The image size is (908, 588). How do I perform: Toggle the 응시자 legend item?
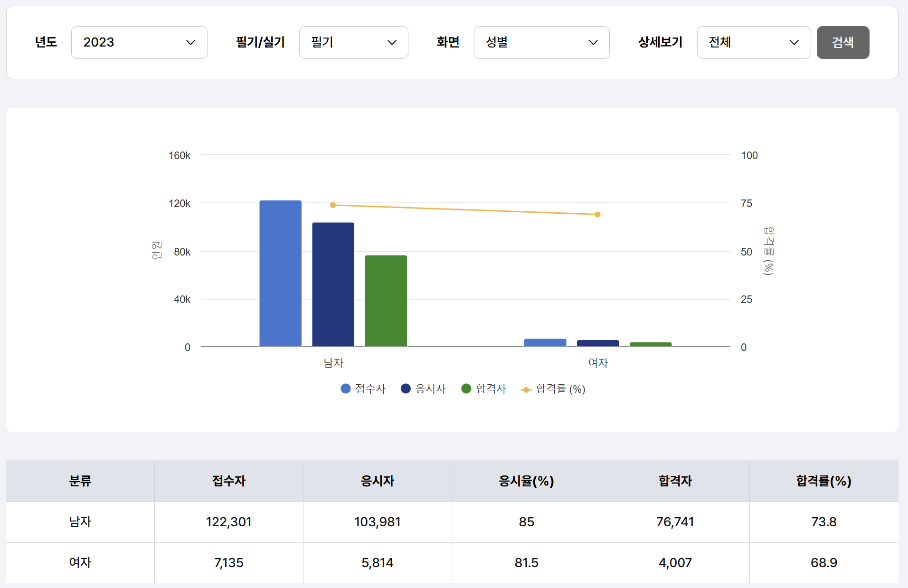424,389
